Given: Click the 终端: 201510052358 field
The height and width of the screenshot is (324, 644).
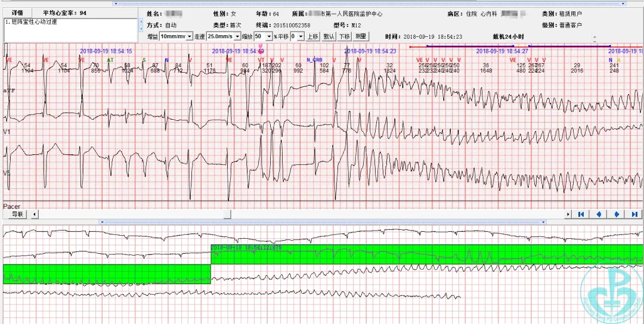Looking at the screenshot, I should pos(283,25).
